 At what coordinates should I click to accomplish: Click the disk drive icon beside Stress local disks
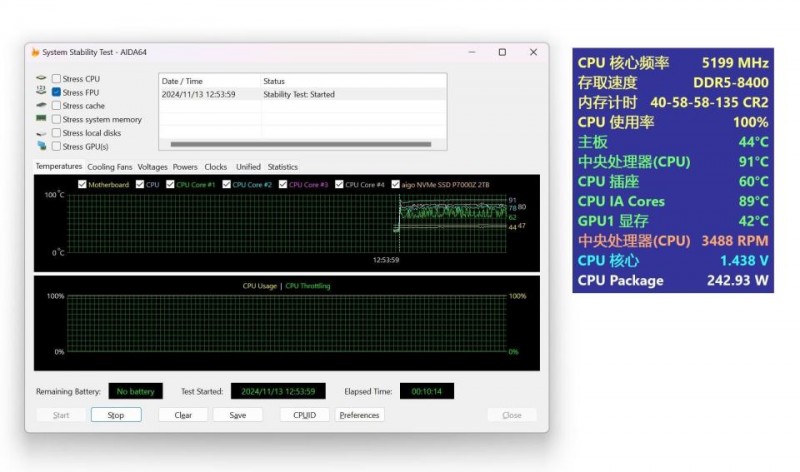(x=41, y=133)
